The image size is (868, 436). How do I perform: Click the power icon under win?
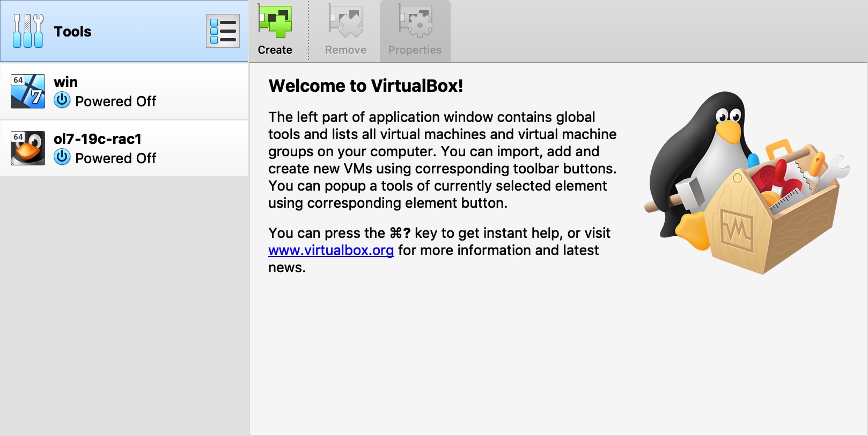pyautogui.click(x=62, y=100)
